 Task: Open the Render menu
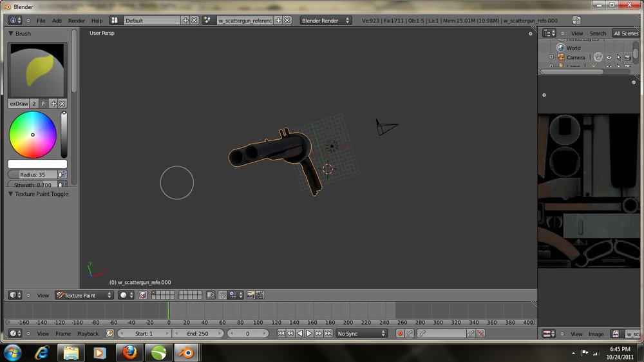(77, 21)
